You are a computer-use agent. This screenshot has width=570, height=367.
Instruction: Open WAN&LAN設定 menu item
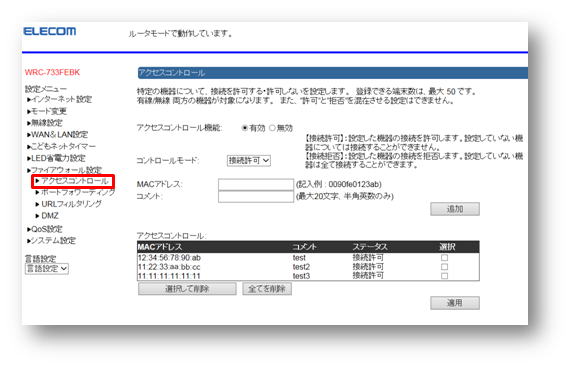57,134
